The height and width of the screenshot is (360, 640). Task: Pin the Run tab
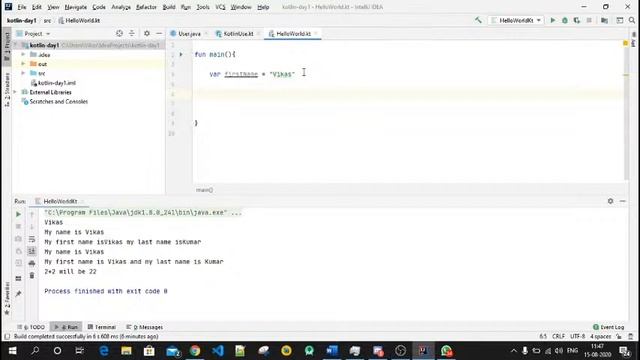click(18, 293)
